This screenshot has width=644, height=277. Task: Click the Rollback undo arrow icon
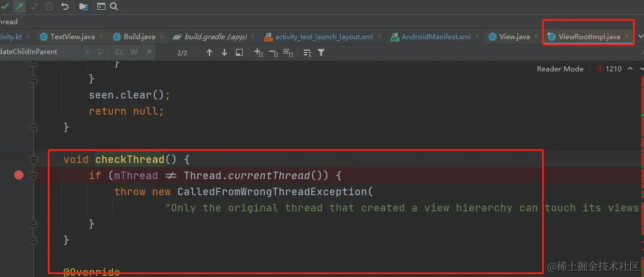pyautogui.click(x=64, y=6)
